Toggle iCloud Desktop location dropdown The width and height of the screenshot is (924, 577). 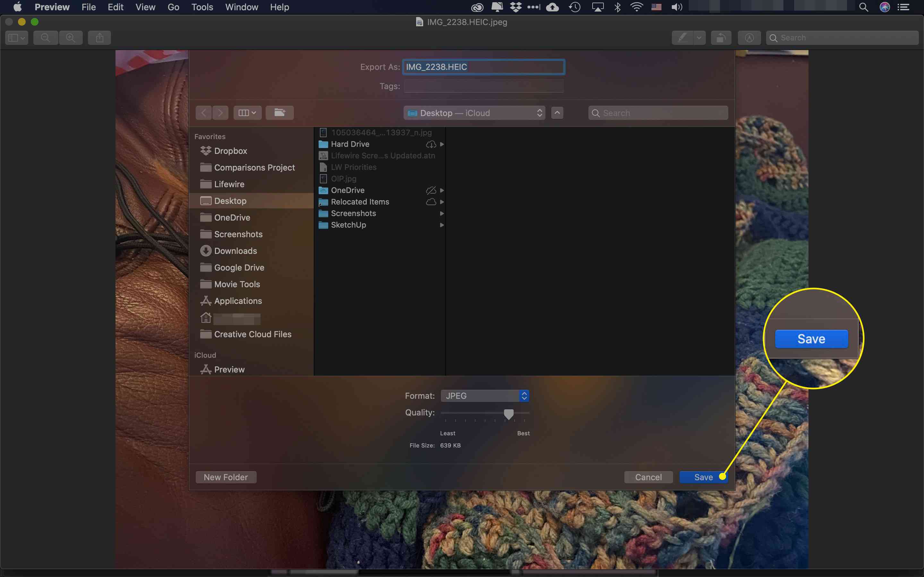pyautogui.click(x=474, y=112)
